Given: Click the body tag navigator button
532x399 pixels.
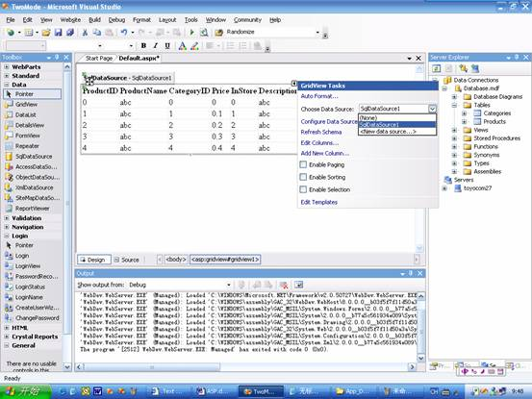Looking at the screenshot, I should point(176,260).
